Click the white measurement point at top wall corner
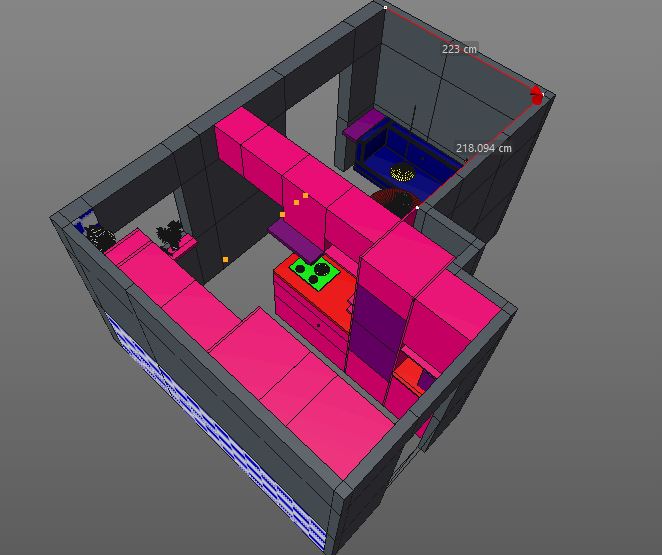 pyautogui.click(x=386, y=7)
